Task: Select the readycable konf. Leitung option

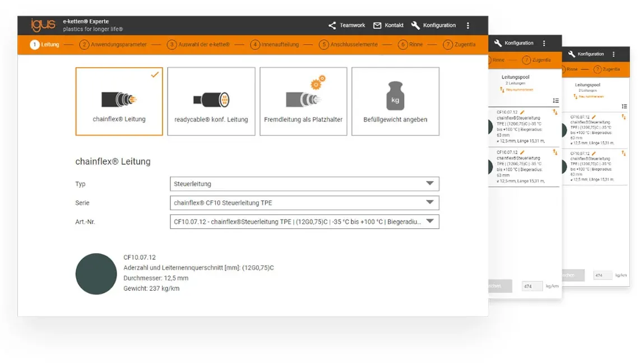Action: click(211, 101)
